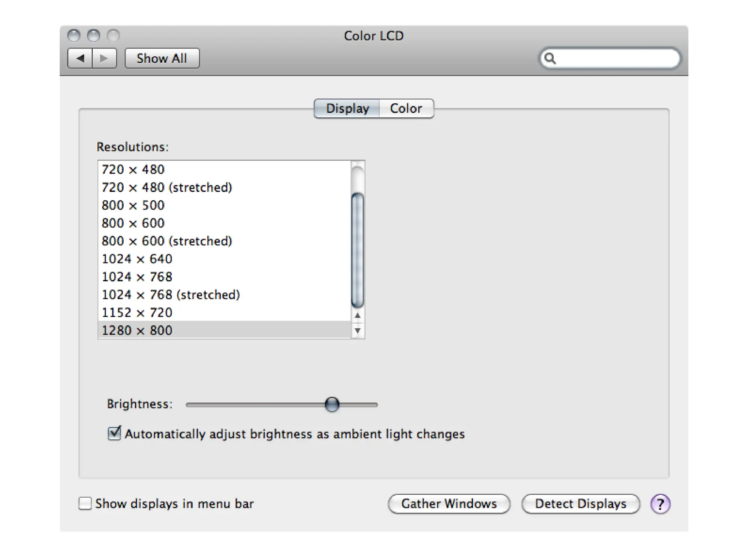Select the 1152 × 720 resolution
The width and height of the screenshot is (747, 560).
137,313
